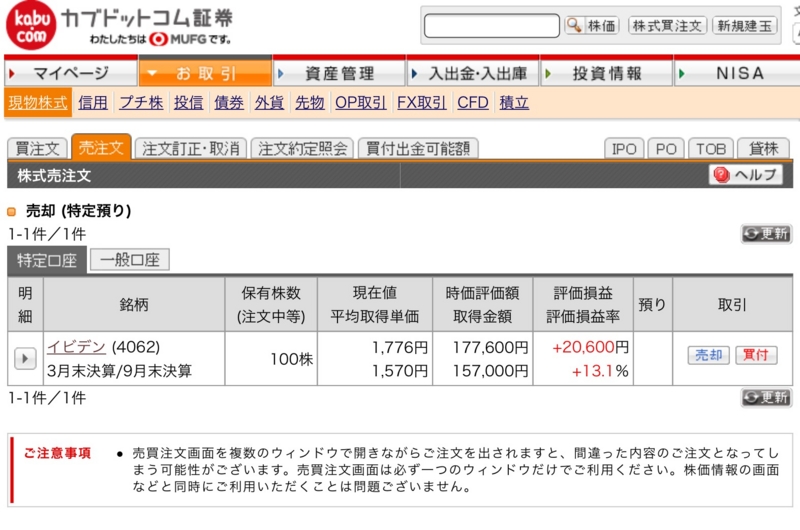Open the NISA menu
The height and width of the screenshot is (530, 800).
pos(739,73)
